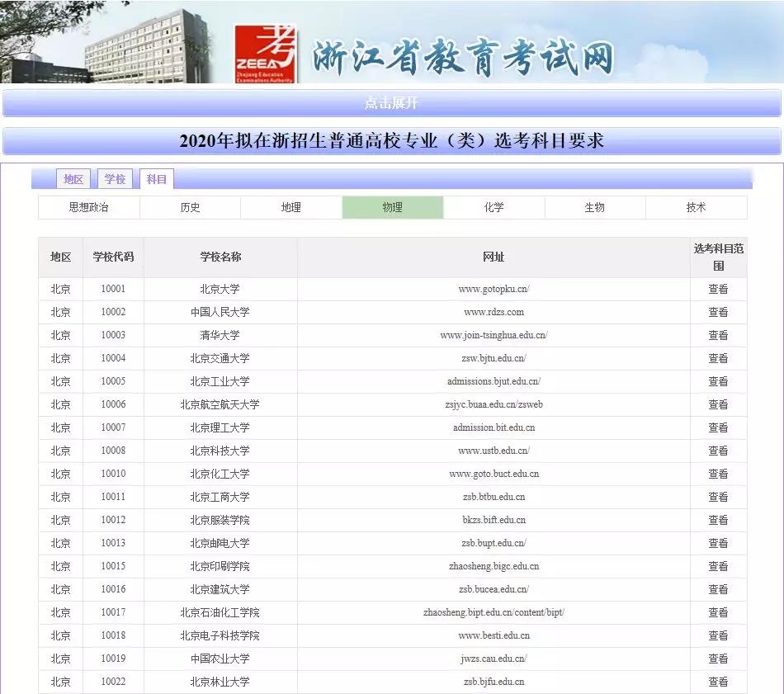The width and height of the screenshot is (784, 694).
Task: Choose the 历史 subject filter
Action: tap(190, 207)
